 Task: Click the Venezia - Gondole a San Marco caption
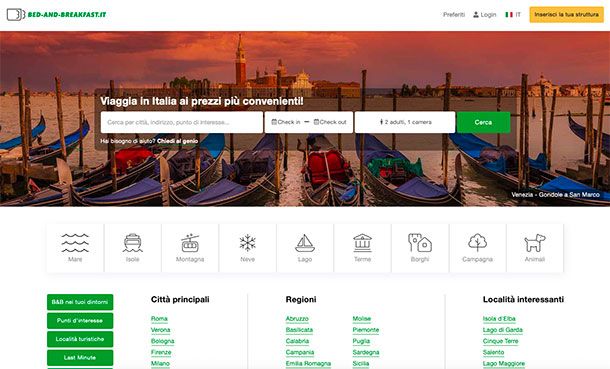(556, 194)
